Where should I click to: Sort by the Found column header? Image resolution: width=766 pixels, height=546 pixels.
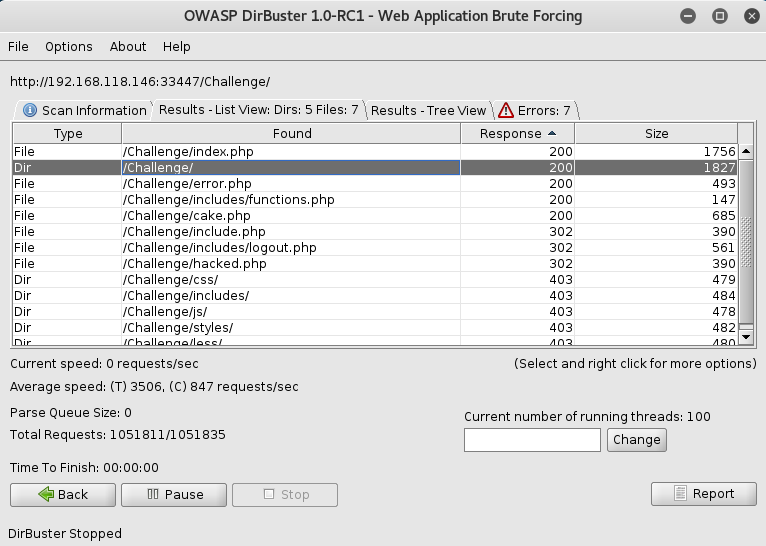pos(291,133)
